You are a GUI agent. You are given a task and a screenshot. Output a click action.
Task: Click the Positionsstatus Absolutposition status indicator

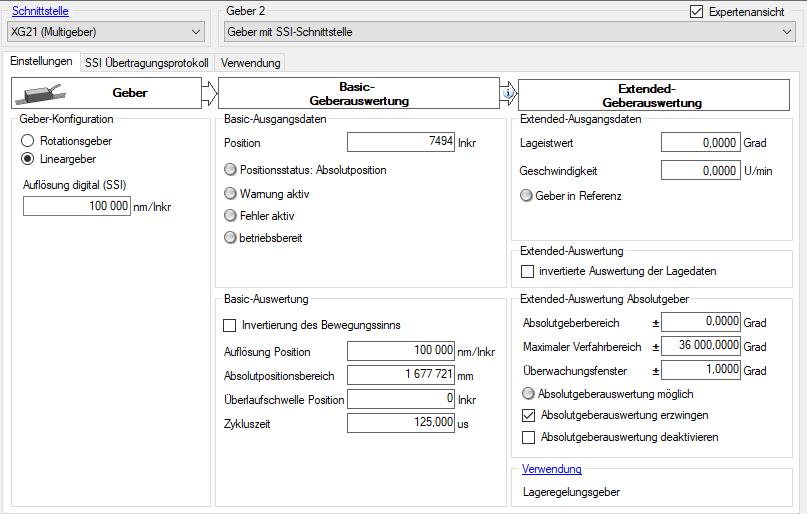(x=231, y=170)
